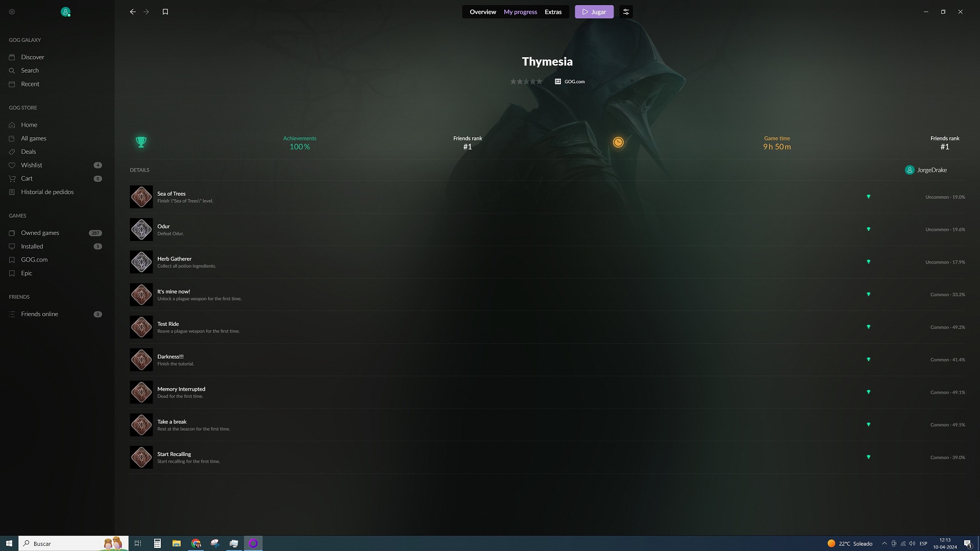
Task: Click the unlocked trophy on Take a break row
Action: [868, 425]
